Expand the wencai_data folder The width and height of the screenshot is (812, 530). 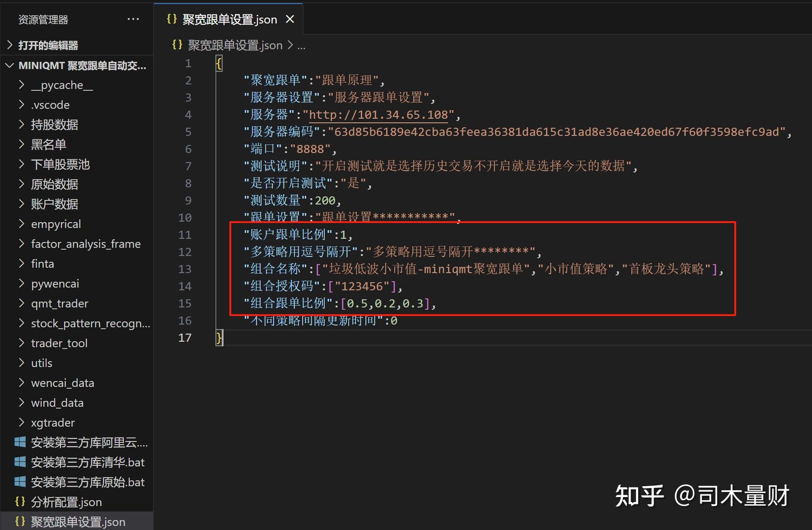click(21, 382)
